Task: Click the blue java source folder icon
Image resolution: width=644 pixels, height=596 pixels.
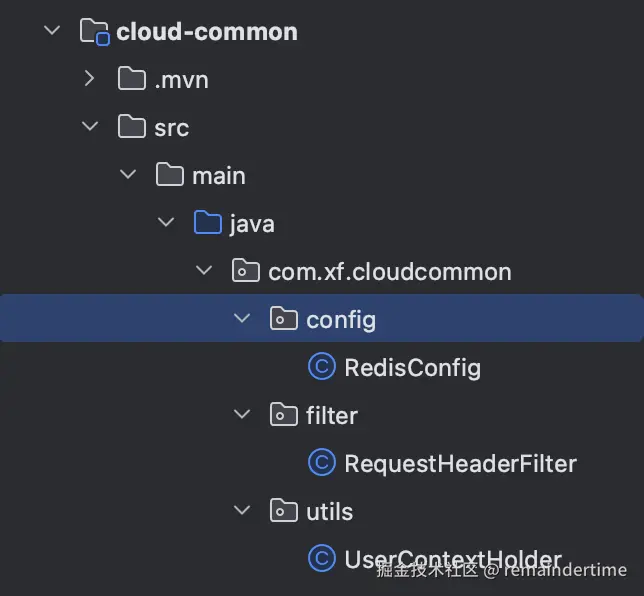Action: (x=208, y=223)
